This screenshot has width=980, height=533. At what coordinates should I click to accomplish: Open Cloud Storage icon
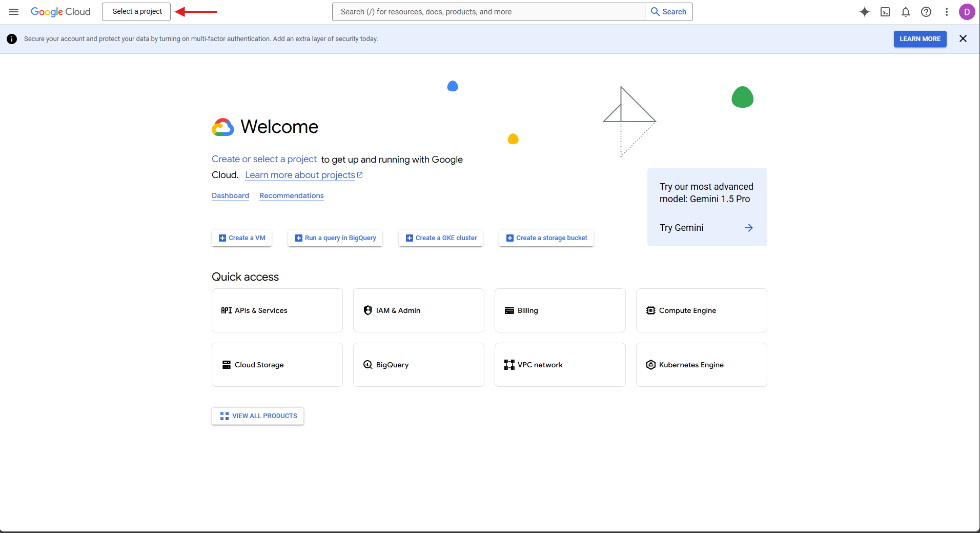[x=227, y=365]
